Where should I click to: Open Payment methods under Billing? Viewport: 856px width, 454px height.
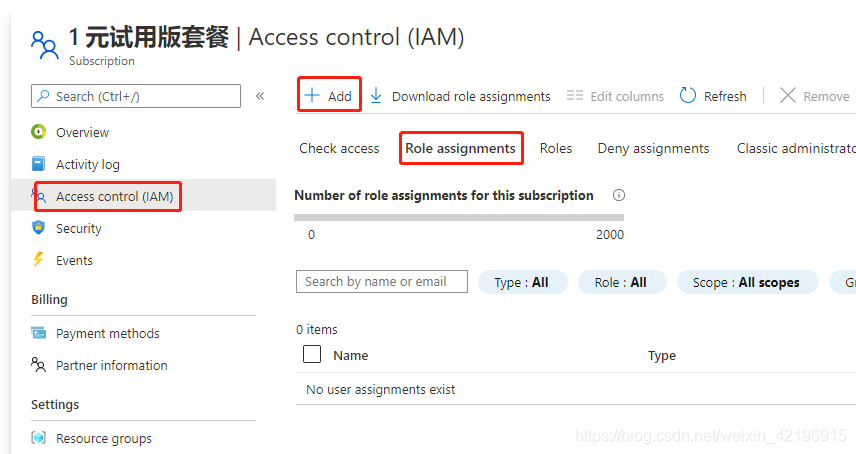coord(108,333)
